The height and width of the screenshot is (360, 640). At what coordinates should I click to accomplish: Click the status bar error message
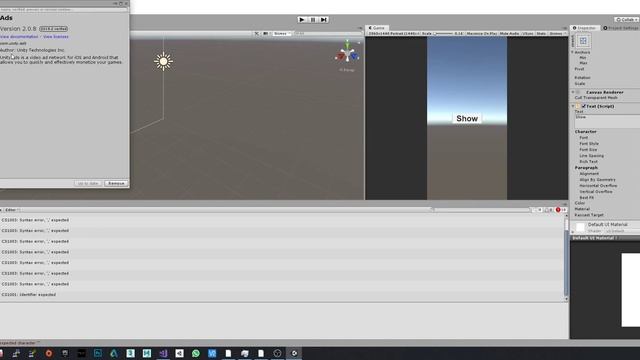pyautogui.click(x=20, y=343)
